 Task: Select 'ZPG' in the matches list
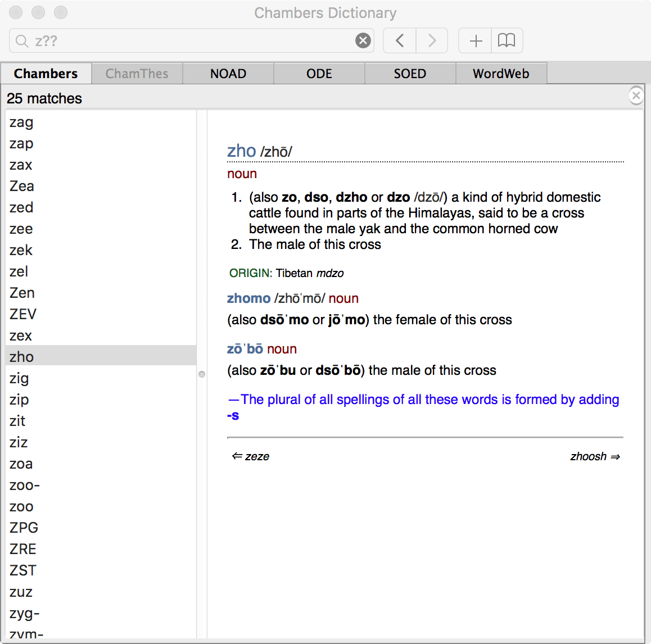[101, 528]
